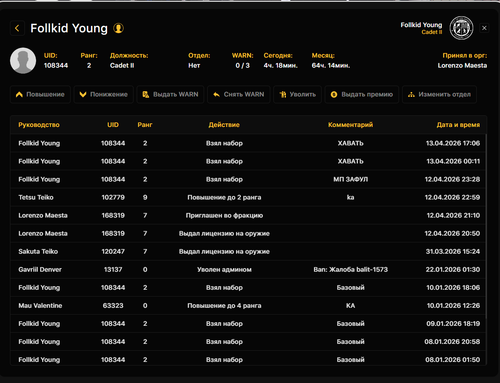Select the row dated 08.01.2026 01:50
The image size is (500, 383).
pyautogui.click(x=248, y=359)
